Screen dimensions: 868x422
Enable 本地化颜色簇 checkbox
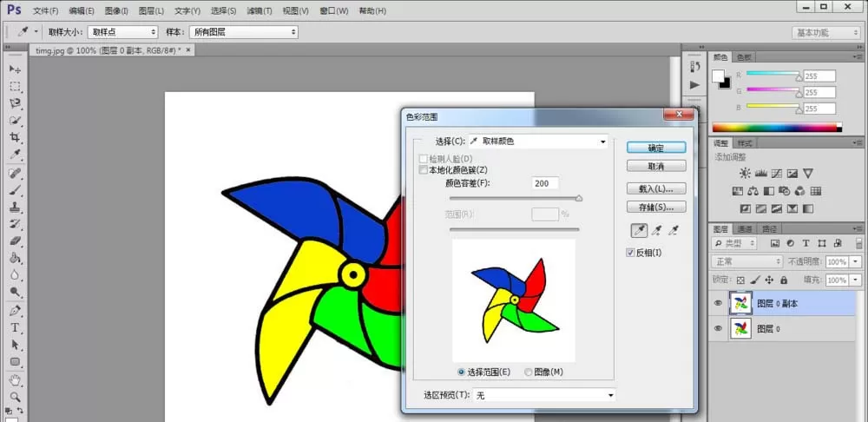(x=424, y=170)
